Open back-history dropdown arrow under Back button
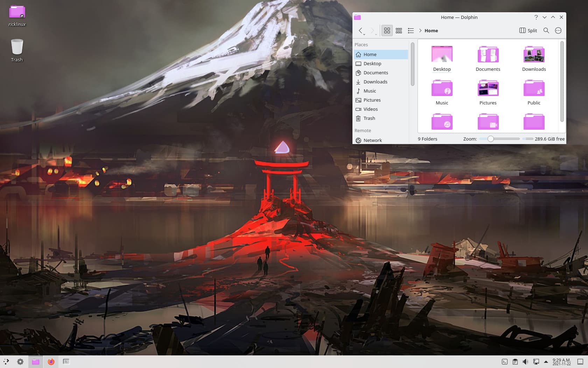588x368 pixels. [x=364, y=34]
